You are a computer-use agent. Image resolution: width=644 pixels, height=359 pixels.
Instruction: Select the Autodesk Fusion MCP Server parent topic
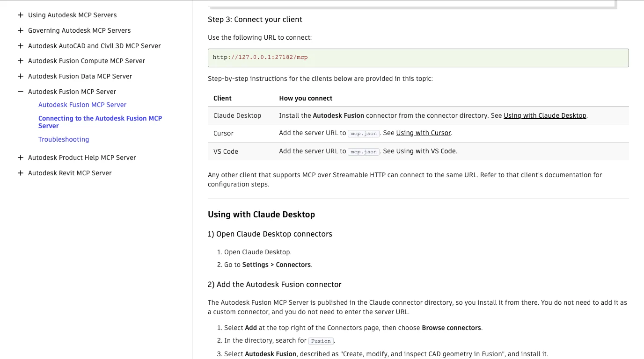click(x=72, y=92)
